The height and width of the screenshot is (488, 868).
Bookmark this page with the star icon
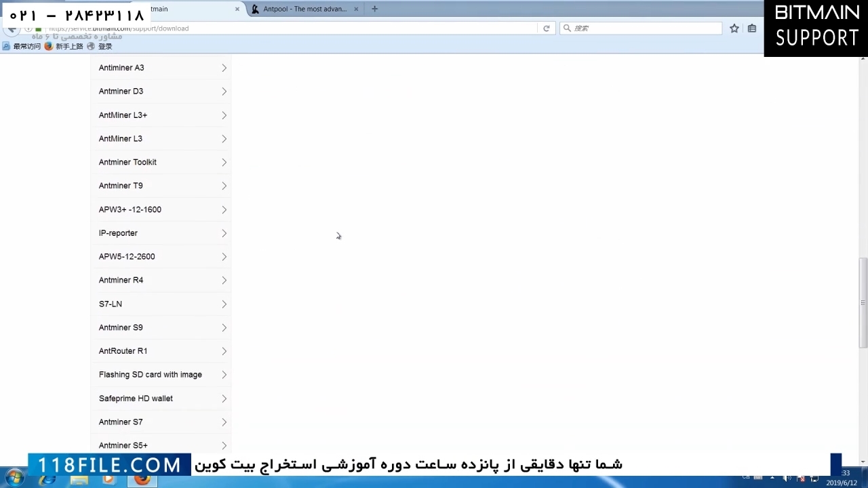pos(734,28)
